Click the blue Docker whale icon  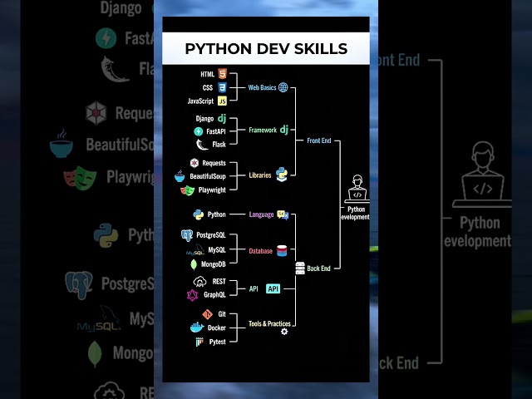click(197, 328)
